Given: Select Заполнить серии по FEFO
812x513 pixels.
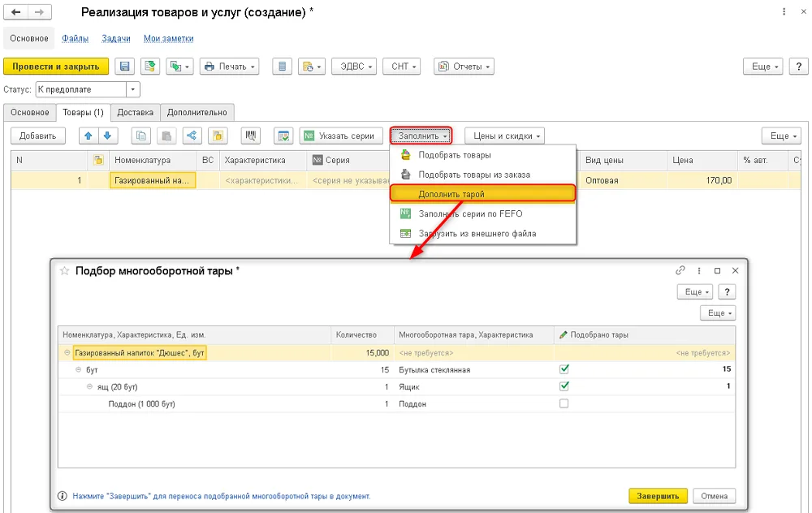Looking at the screenshot, I should pos(482,213).
